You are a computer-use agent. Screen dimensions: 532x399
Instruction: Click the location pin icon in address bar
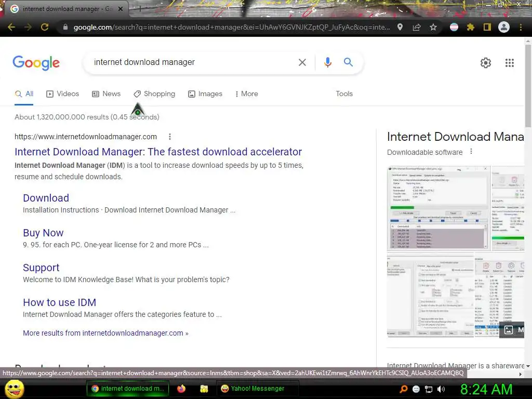[x=400, y=27]
